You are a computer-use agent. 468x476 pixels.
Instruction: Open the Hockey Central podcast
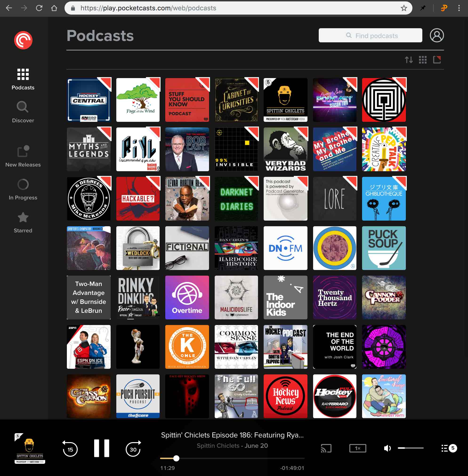(x=89, y=100)
